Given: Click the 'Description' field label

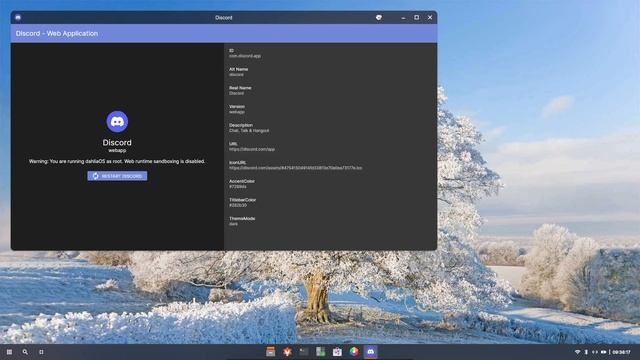Looking at the screenshot, I should pos(241,125).
